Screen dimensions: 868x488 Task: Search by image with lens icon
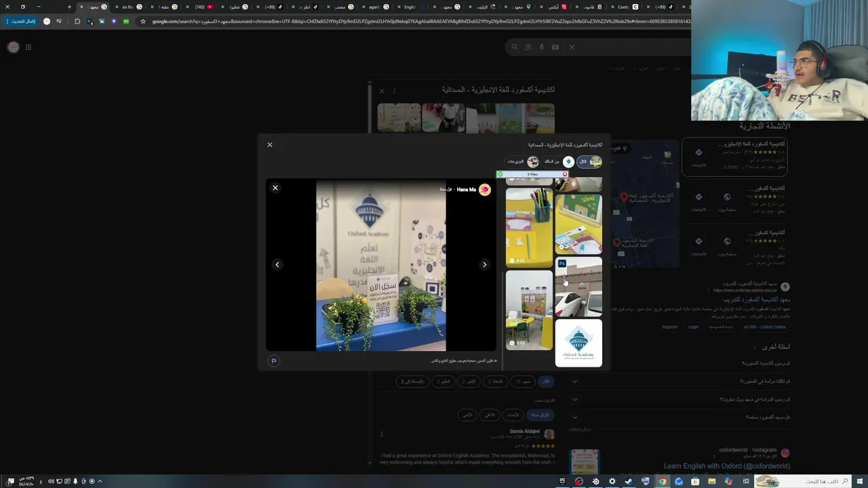click(x=528, y=47)
